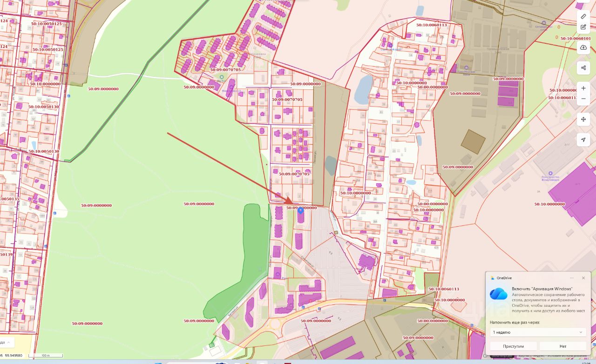
Task: Open the OneDrive reminder interval dropdown
Action: coord(538,332)
